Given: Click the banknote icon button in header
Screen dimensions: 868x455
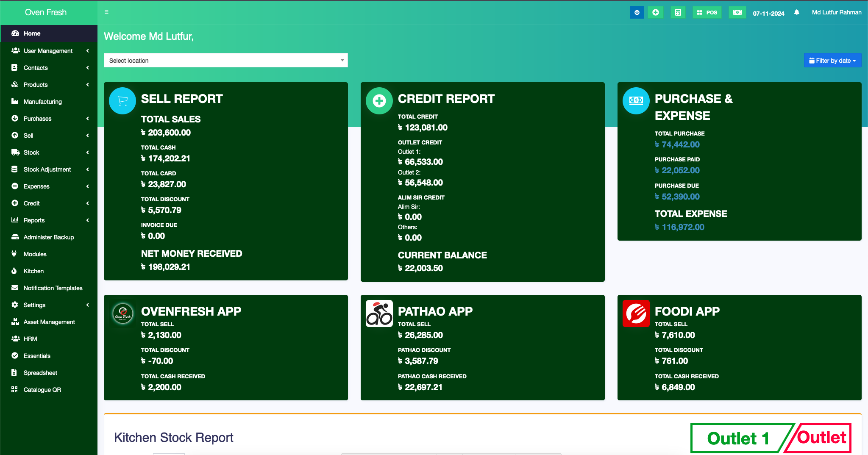Looking at the screenshot, I should point(737,12).
